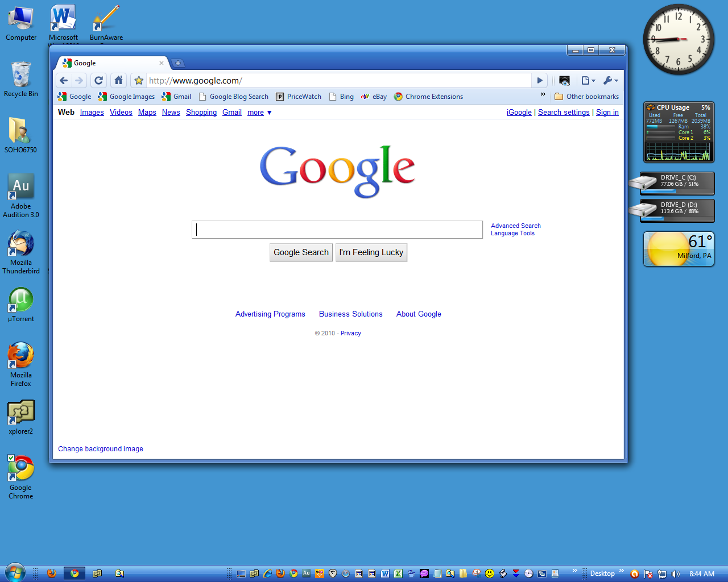Select the xplorer2 desktop shortcut
Screen dimensions: 728x582
(x=21, y=417)
